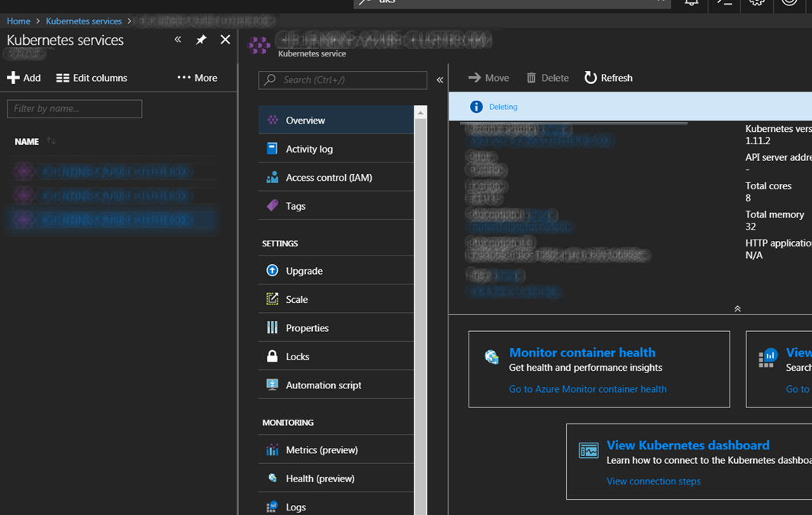The height and width of the screenshot is (515, 812).
Task: Collapse the essentials section double chevron
Action: (737, 308)
